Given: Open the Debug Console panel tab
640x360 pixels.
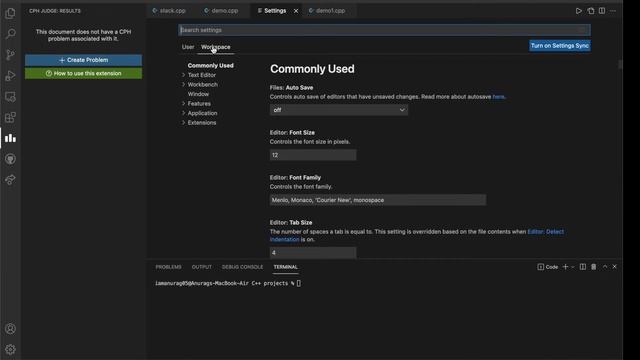Looking at the screenshot, I should [x=242, y=267].
